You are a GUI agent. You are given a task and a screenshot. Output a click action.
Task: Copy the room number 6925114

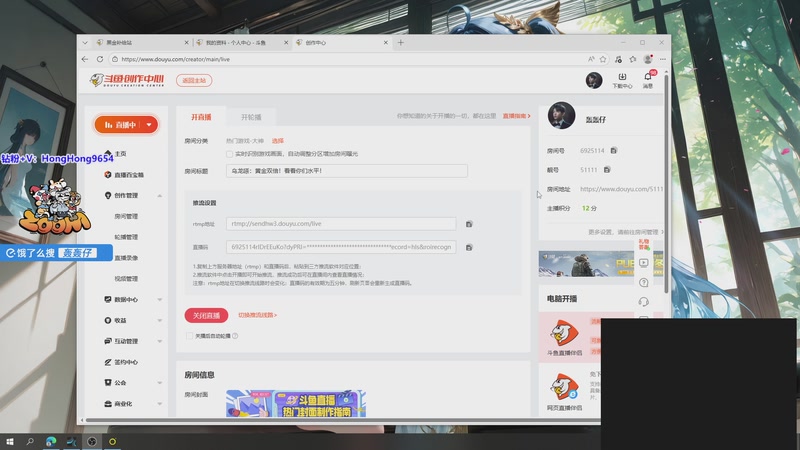(x=614, y=151)
